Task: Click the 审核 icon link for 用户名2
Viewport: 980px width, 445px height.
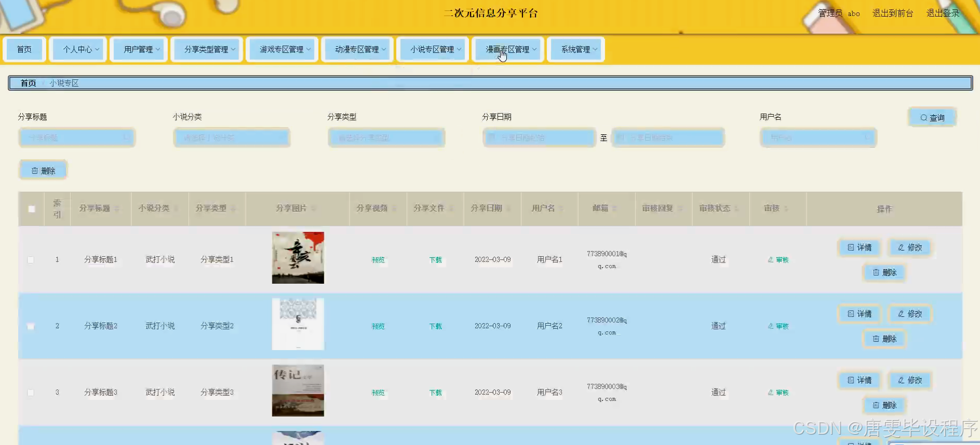Action: click(778, 326)
